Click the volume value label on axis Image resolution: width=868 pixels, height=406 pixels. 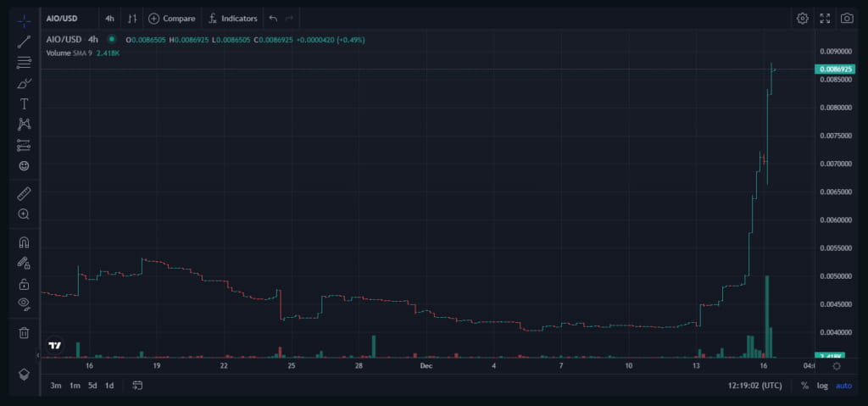click(830, 356)
